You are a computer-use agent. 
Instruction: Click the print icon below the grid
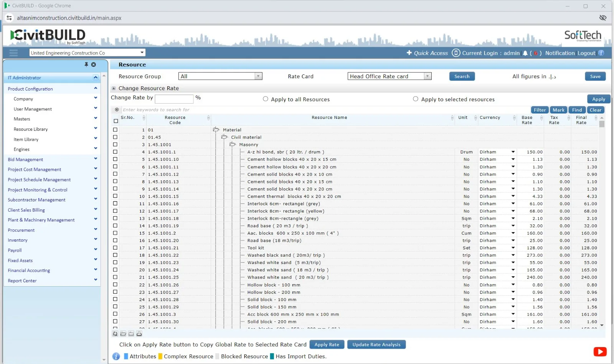pyautogui.click(x=139, y=334)
